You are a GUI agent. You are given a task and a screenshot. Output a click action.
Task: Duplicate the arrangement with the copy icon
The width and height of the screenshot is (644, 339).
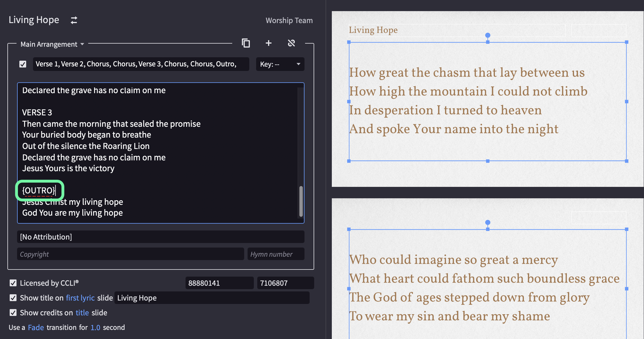246,43
